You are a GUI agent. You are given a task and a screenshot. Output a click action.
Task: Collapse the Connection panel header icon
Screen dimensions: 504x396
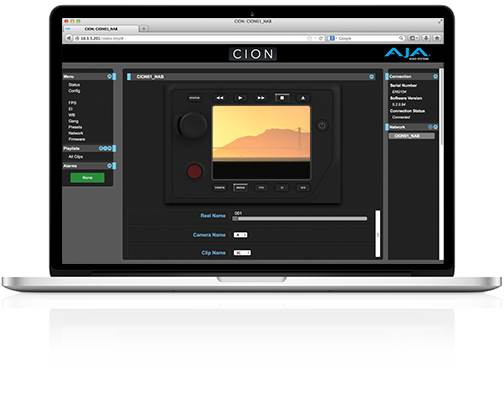tap(435, 77)
